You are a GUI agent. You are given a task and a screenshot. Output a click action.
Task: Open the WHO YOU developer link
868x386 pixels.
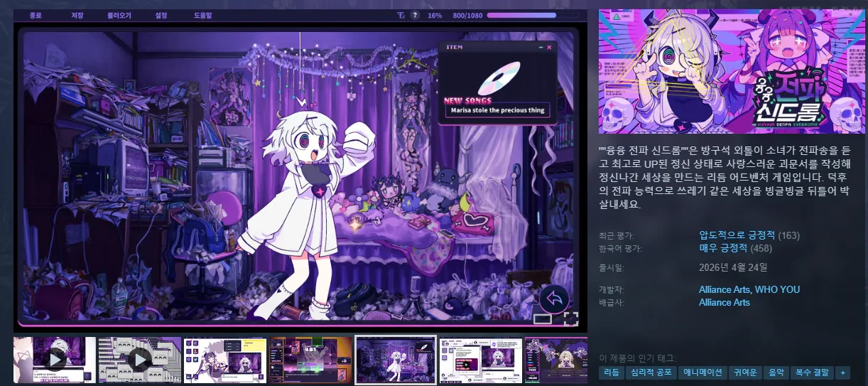coord(777,289)
